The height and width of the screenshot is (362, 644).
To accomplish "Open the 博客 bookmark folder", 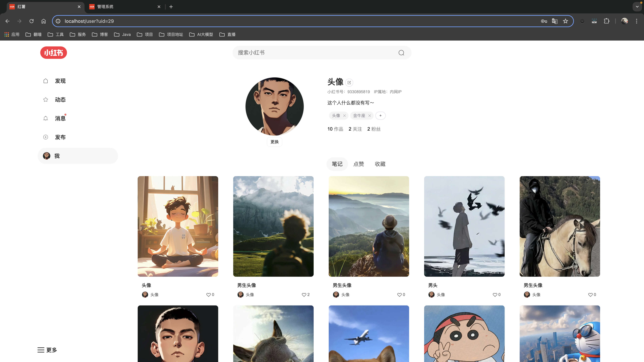I will pos(100,35).
